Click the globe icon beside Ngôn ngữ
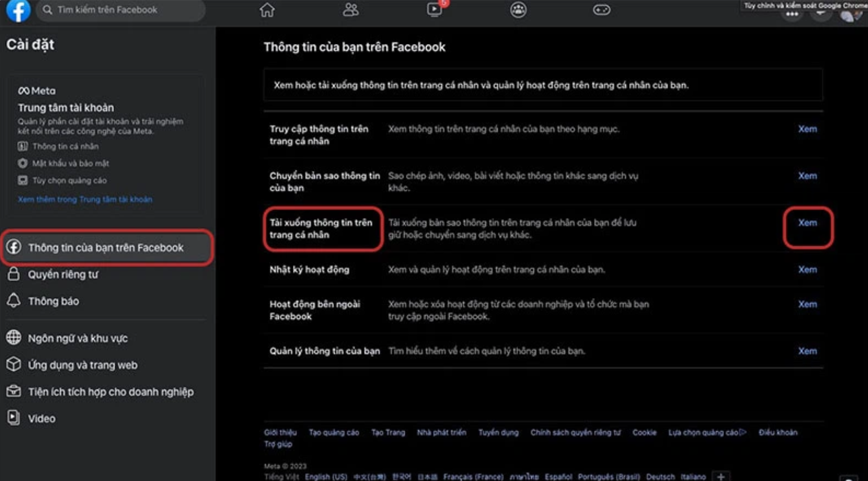The height and width of the screenshot is (481, 868). click(x=14, y=338)
